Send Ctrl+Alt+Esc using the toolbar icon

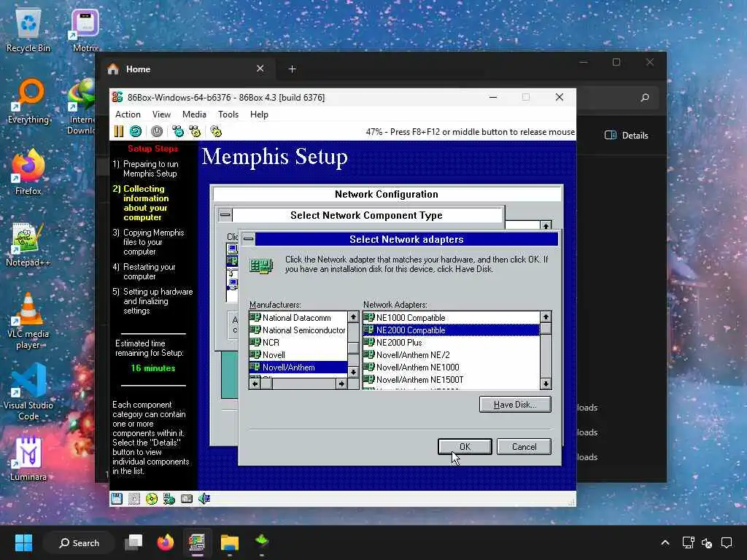pyautogui.click(x=195, y=131)
